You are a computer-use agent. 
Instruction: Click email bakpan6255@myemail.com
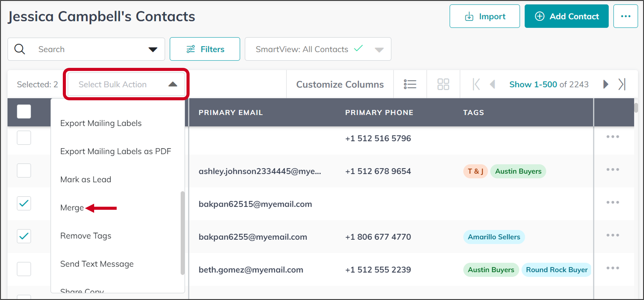253,237
